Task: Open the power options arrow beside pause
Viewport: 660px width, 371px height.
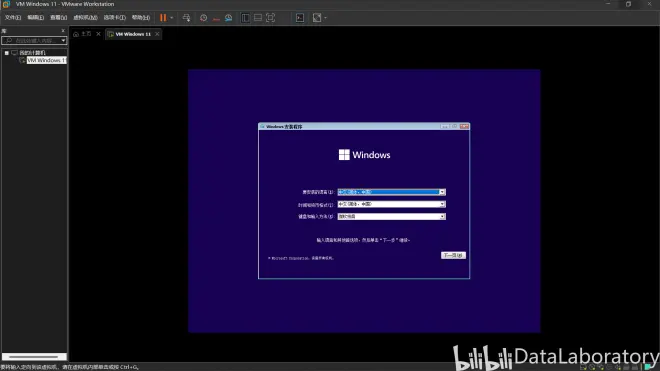Action: 172,18
